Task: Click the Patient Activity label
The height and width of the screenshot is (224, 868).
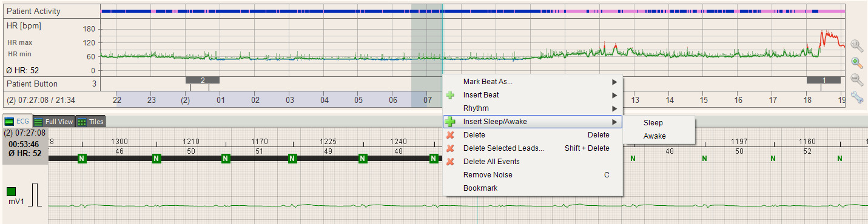Action: click(33, 12)
